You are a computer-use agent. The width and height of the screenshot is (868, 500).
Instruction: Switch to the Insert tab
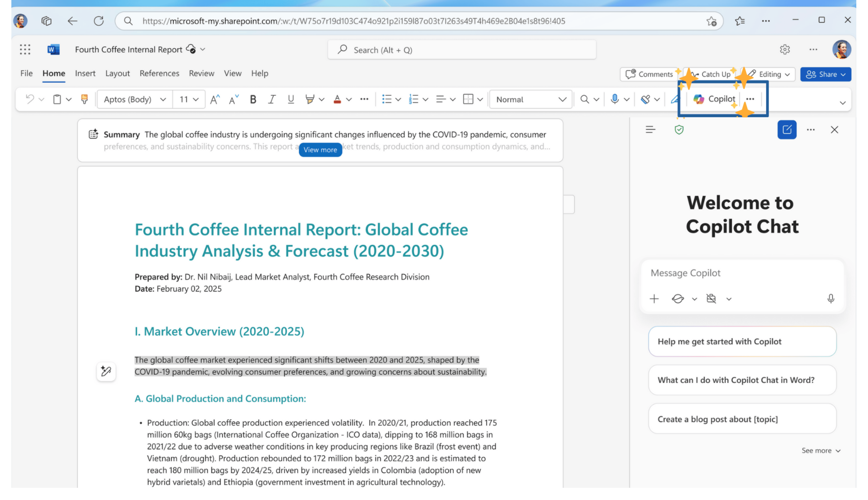pyautogui.click(x=85, y=73)
